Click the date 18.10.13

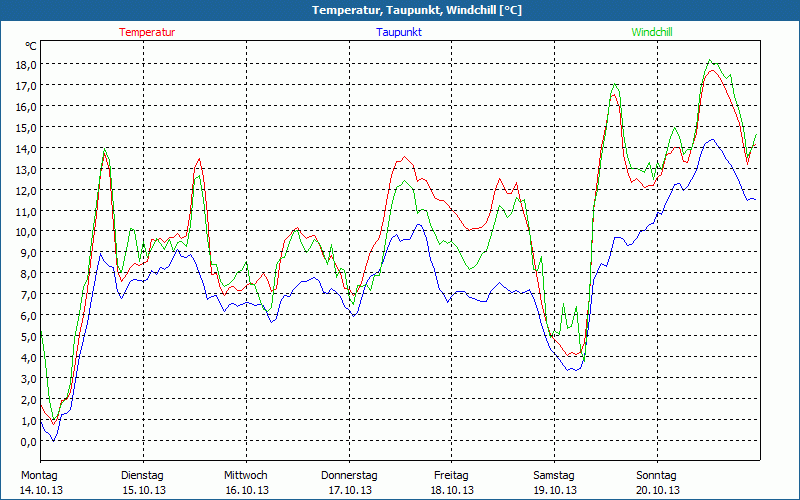[x=452, y=490]
